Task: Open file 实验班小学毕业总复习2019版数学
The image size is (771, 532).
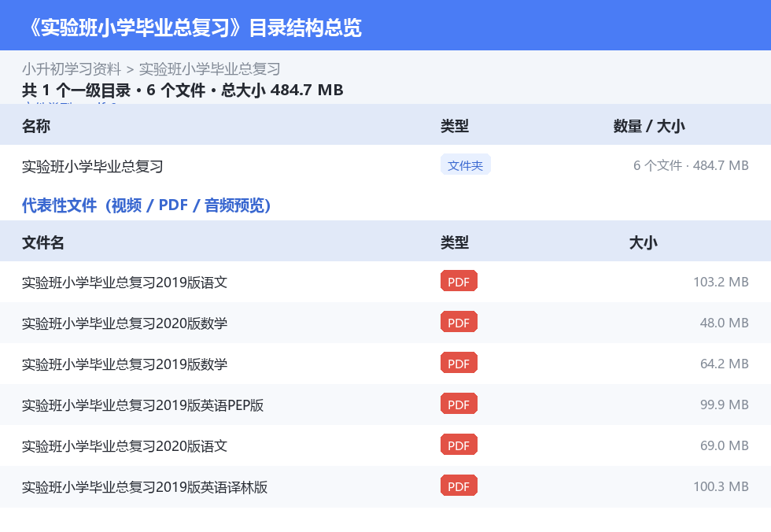Action: tap(124, 364)
